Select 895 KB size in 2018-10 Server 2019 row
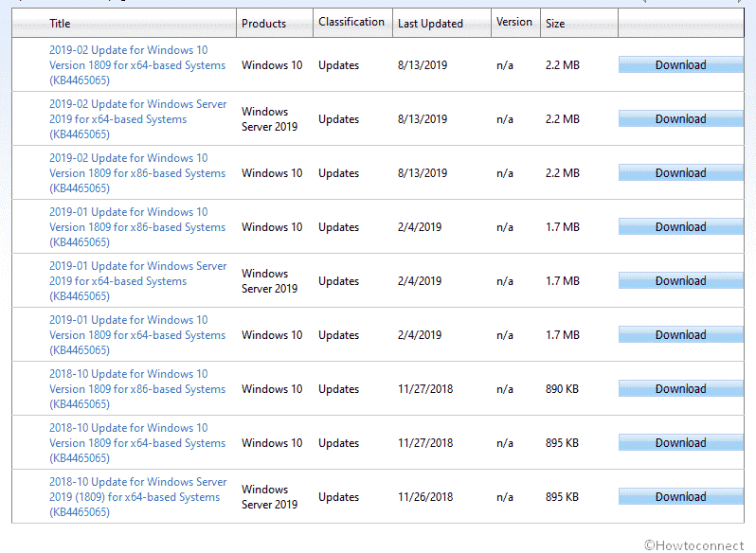The height and width of the screenshot is (553, 756). coord(562,496)
